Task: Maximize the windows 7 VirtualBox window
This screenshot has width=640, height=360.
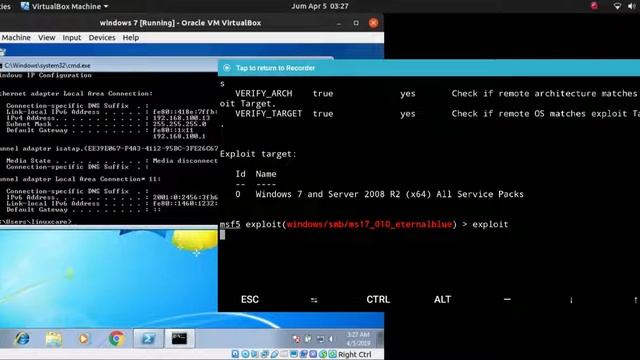Action: click(x=356, y=23)
